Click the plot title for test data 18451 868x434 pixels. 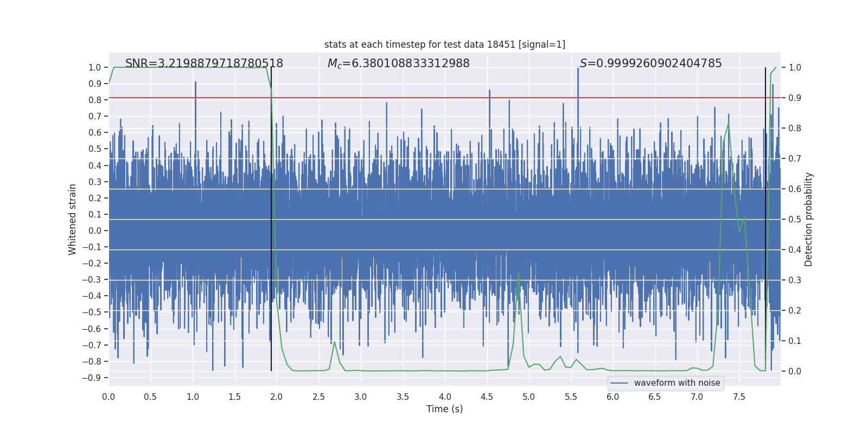pyautogui.click(x=444, y=44)
